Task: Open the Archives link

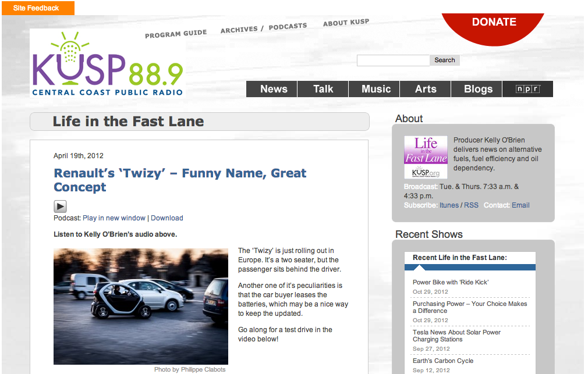Action: (x=239, y=29)
